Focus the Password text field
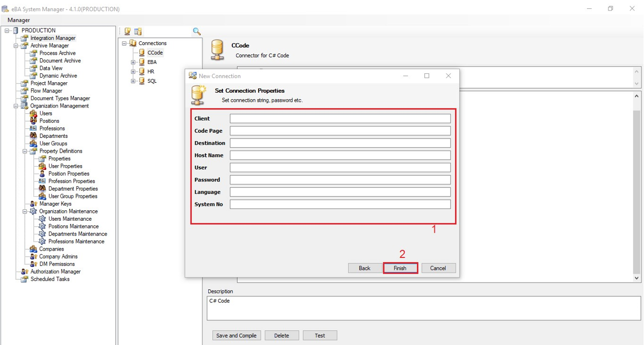Viewport: 644px width, 345px height. 340,180
